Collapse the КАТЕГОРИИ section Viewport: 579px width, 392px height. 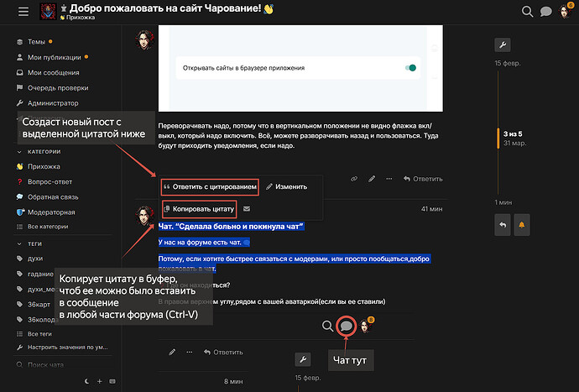pos(39,151)
